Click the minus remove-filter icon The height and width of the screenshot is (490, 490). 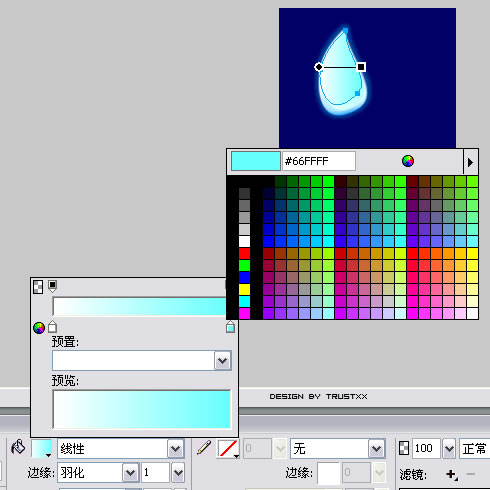(471, 474)
